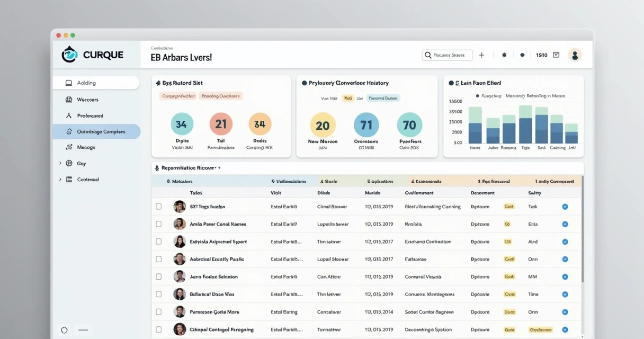Image resolution: width=644 pixels, height=339 pixels.
Task: Tick the checkbox for Amla Paner Conal Kames
Action: (x=158, y=224)
